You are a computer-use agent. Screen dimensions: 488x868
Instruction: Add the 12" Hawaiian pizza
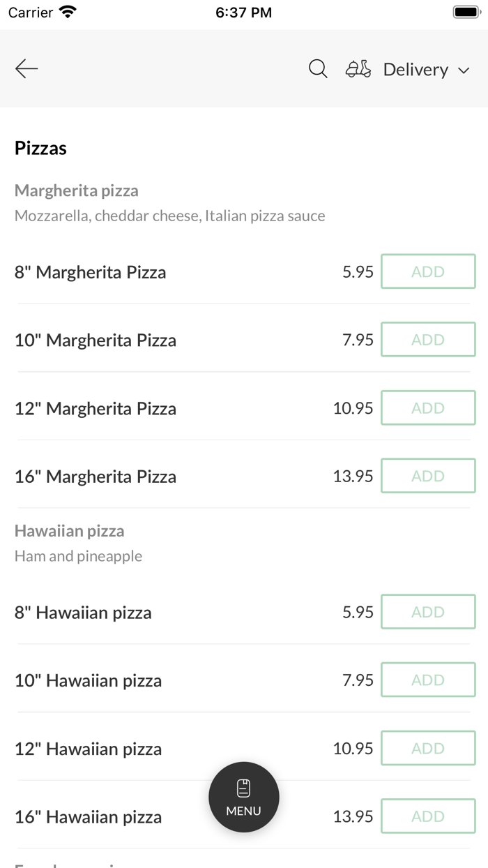[x=428, y=748]
